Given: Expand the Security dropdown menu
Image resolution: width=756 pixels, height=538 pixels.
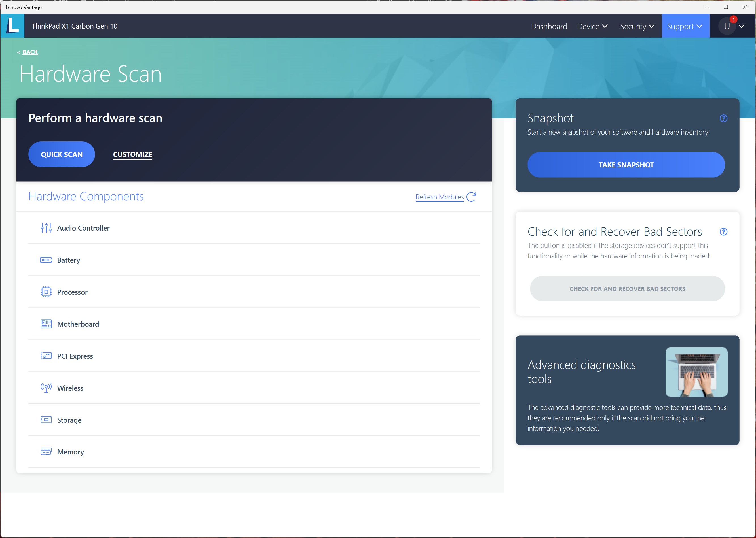Looking at the screenshot, I should coord(637,26).
